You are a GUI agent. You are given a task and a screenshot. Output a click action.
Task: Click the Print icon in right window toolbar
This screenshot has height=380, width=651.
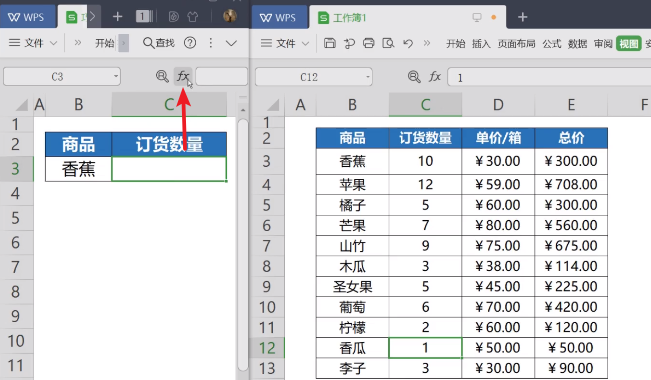click(x=369, y=43)
